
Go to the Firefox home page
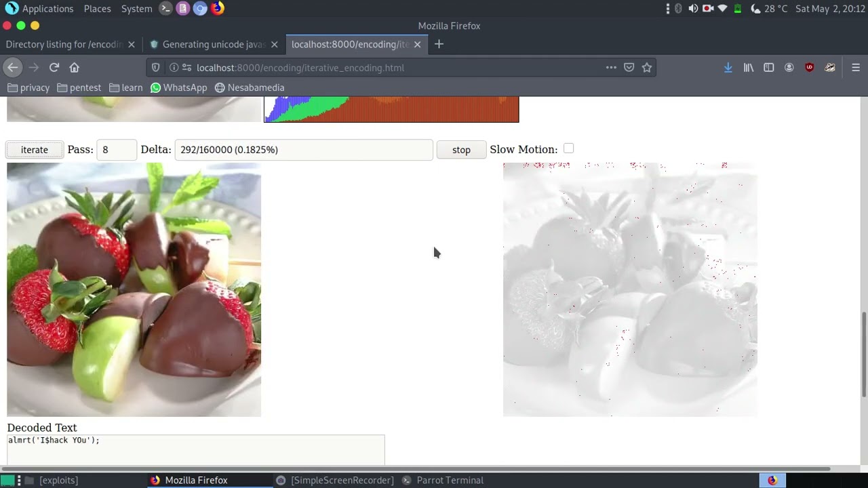pyautogui.click(x=75, y=67)
